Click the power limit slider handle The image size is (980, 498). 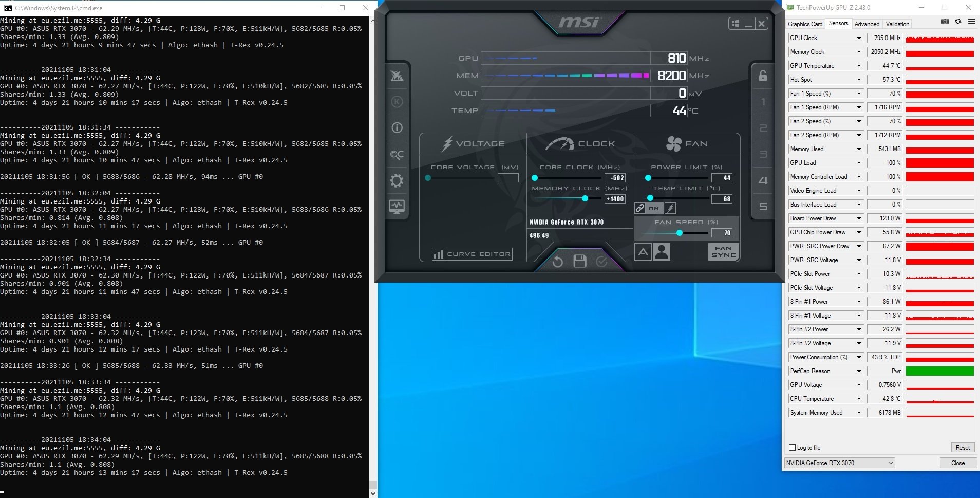648,178
